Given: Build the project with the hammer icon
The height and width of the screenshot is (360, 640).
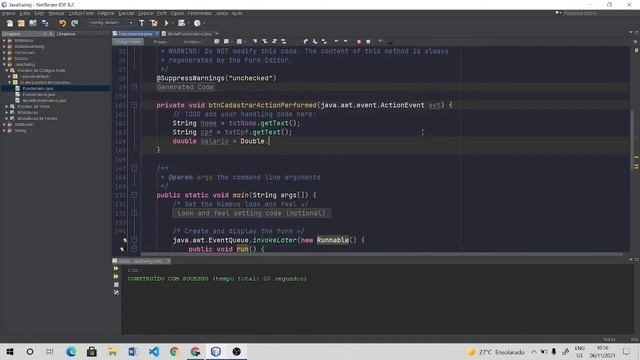Looking at the screenshot, I should 142,23.
